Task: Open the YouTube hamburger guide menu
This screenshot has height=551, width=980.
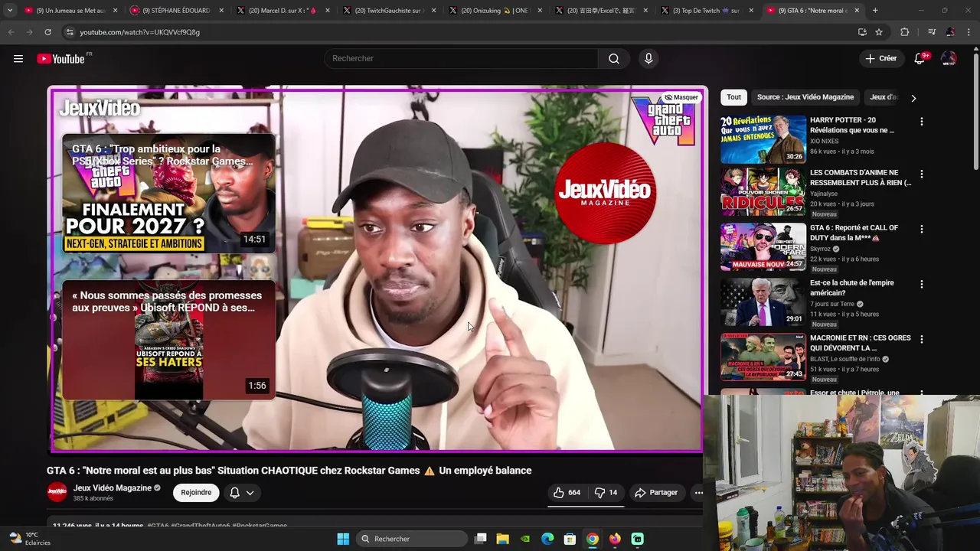Action: tap(18, 59)
